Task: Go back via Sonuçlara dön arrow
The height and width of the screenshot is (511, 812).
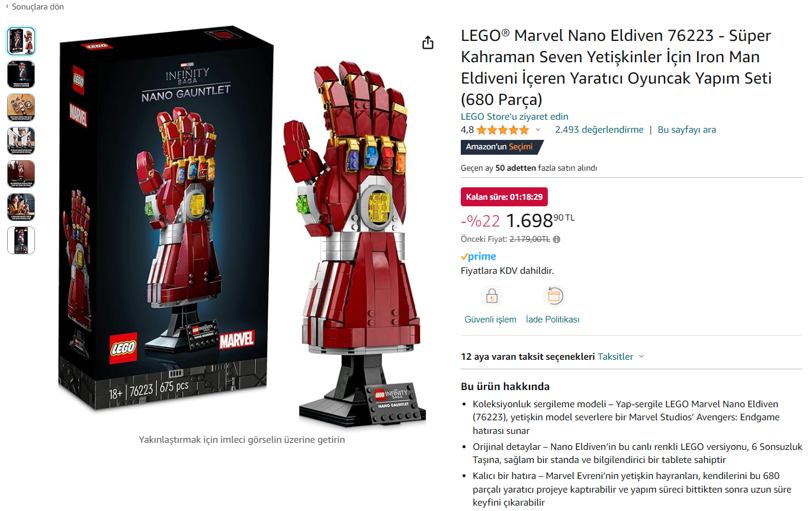Action: coord(7,7)
